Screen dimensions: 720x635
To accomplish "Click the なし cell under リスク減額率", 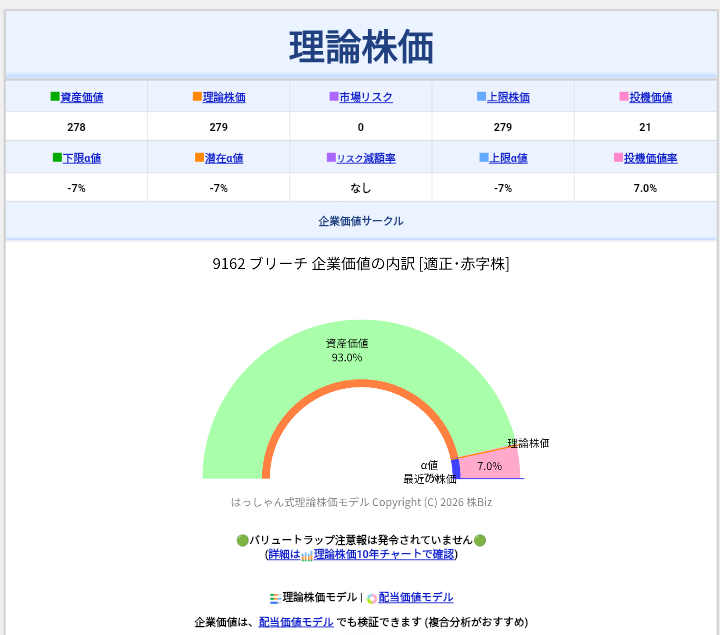I will 361,188.
